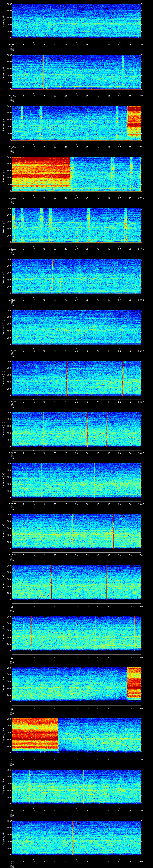Click the 20:00 end time label

[141, 198]
